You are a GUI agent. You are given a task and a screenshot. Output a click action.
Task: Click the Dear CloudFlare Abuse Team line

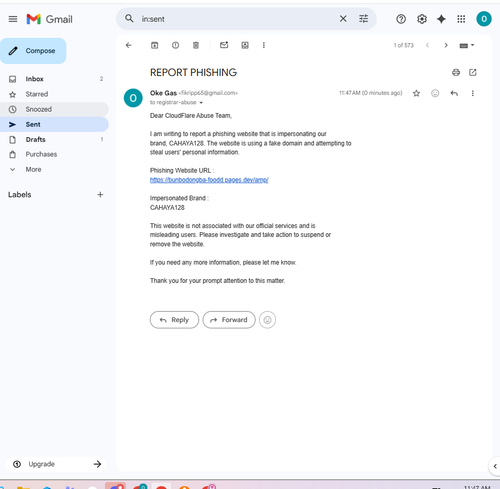click(x=191, y=116)
